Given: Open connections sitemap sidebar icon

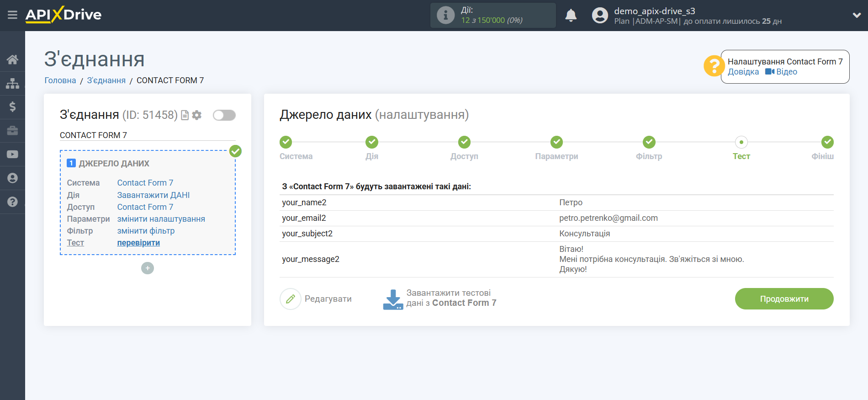Looking at the screenshot, I should (12, 83).
